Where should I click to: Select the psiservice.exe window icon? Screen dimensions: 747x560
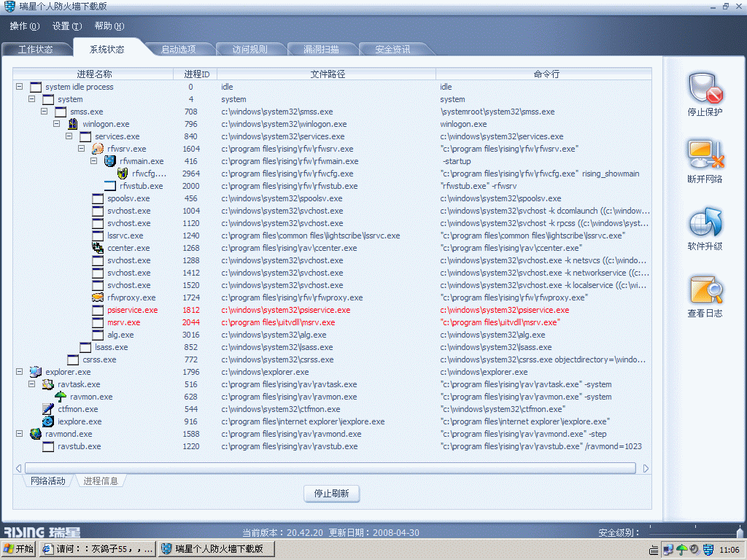(98, 310)
